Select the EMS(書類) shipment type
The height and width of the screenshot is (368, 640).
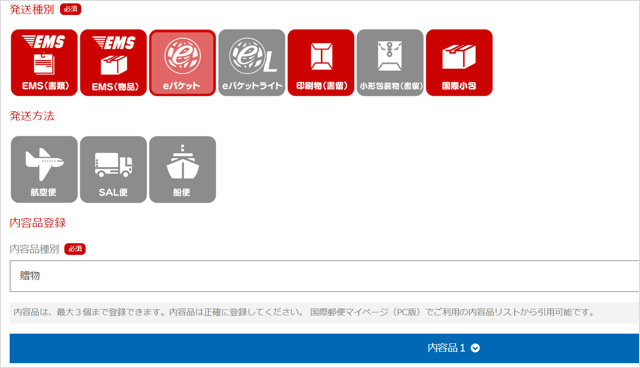tap(44, 62)
